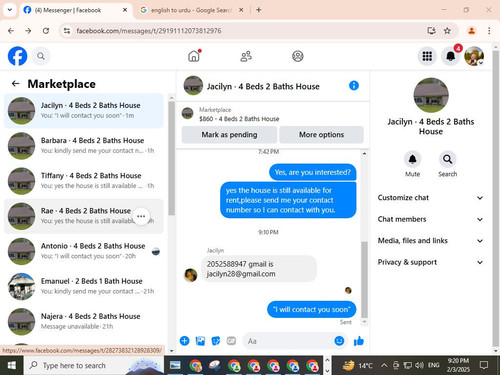
Task: Open the taskbar clock 9:20 PM
Action: (458, 365)
